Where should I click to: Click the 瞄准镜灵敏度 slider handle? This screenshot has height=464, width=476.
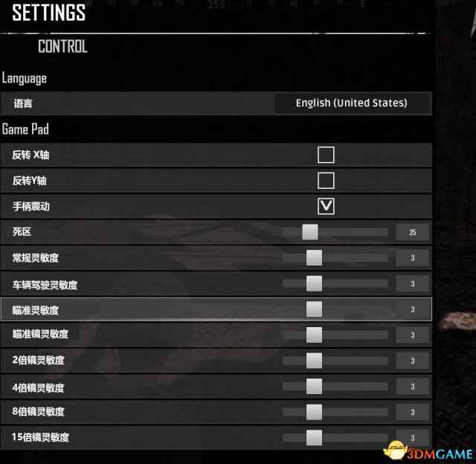coord(314,335)
